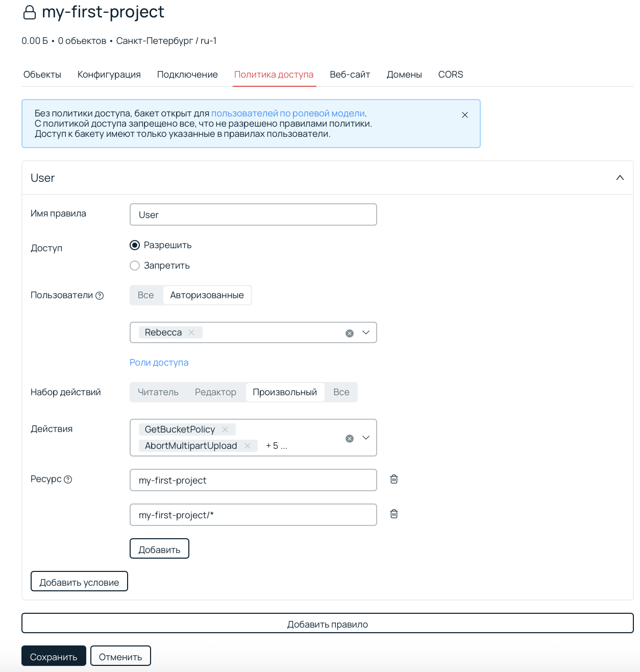Remove Rebecca tag from users field
640x672 pixels.
click(191, 332)
